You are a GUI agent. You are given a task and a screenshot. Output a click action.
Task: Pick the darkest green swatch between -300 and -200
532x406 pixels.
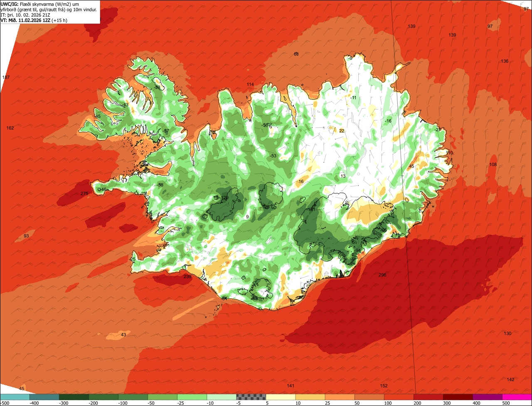coord(74,397)
